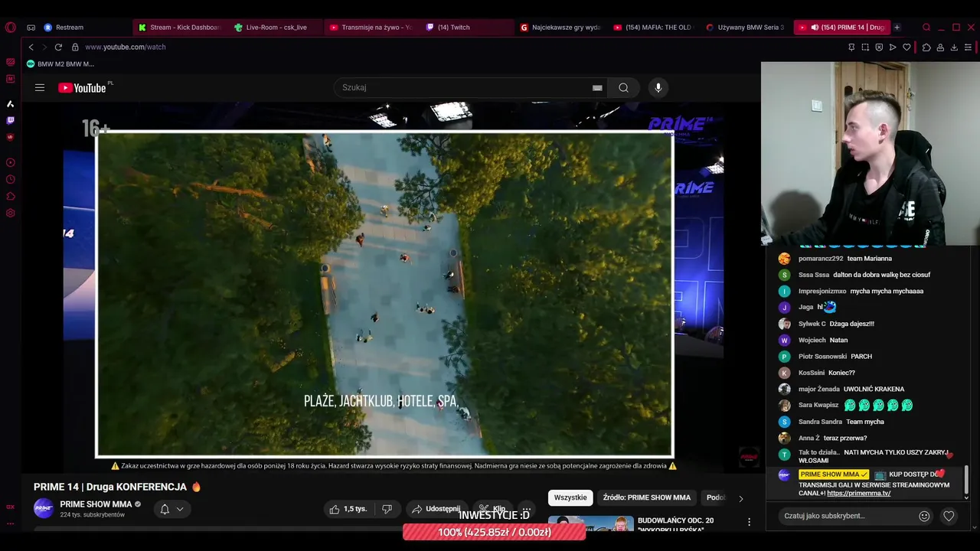Viewport: 980px width, 551px height.
Task: Add page to bookmarks heart
Action: [x=906, y=47]
